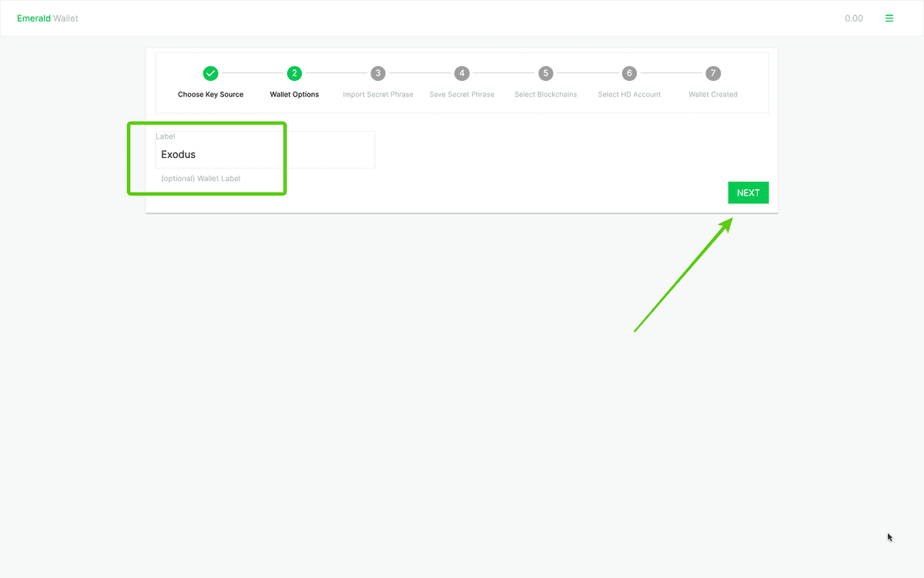The width and height of the screenshot is (924, 578).
Task: Go to the Choose Key Source step label
Action: pyautogui.click(x=210, y=95)
